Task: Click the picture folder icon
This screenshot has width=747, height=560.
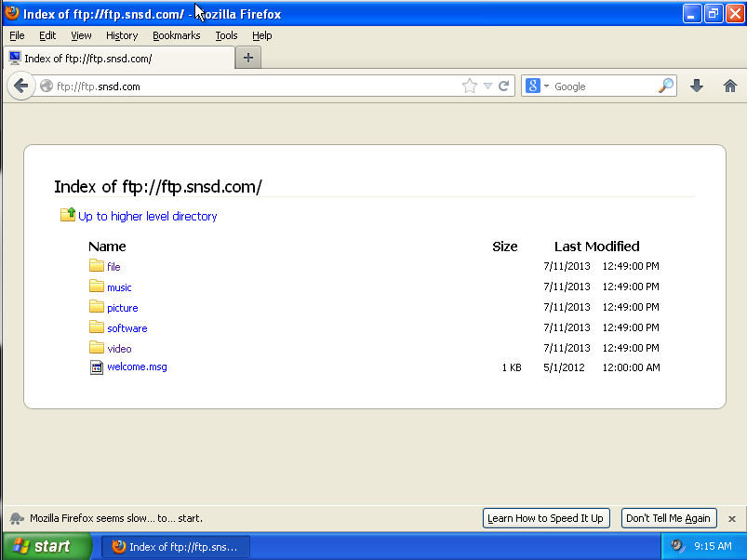Action: [x=96, y=306]
